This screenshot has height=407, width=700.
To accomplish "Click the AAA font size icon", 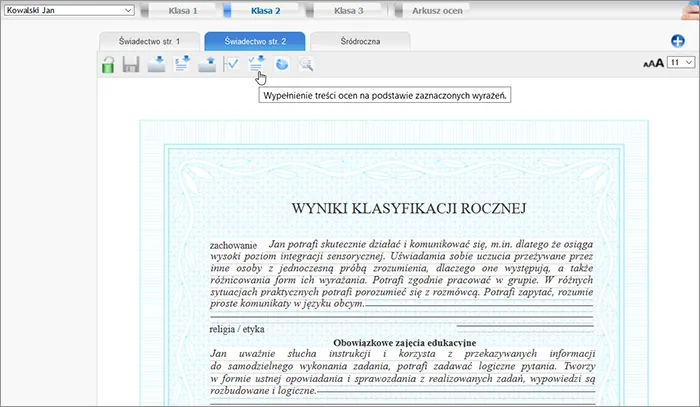I will point(652,63).
